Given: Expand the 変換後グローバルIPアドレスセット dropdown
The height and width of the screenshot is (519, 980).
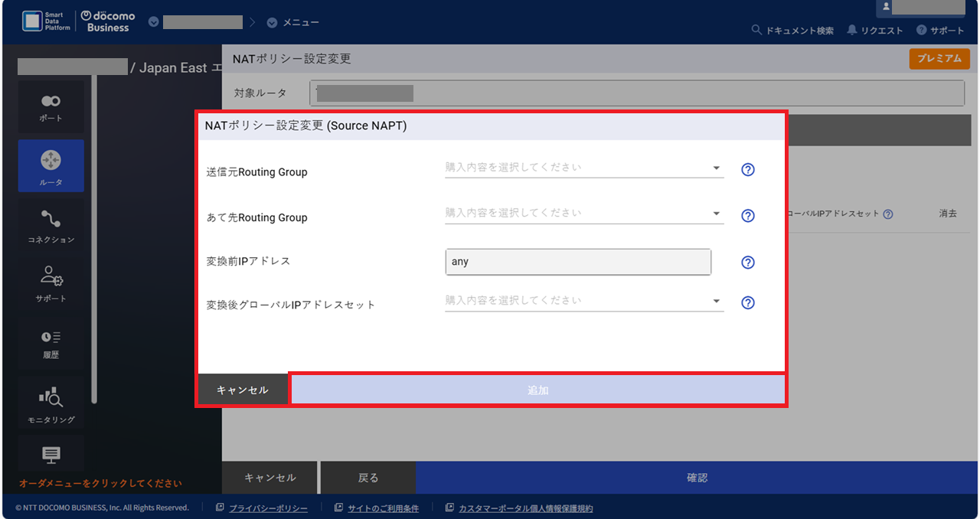Looking at the screenshot, I should pos(584,301).
